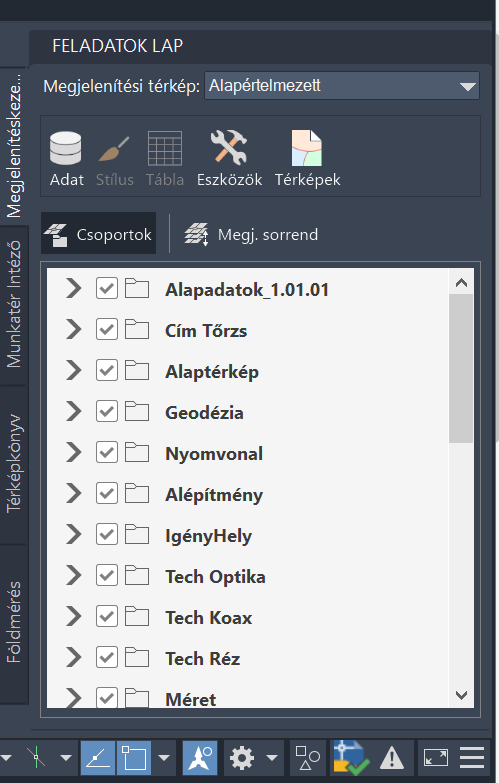Click the clean screen fullscreen icon
The height and width of the screenshot is (783, 499).
click(x=436, y=758)
